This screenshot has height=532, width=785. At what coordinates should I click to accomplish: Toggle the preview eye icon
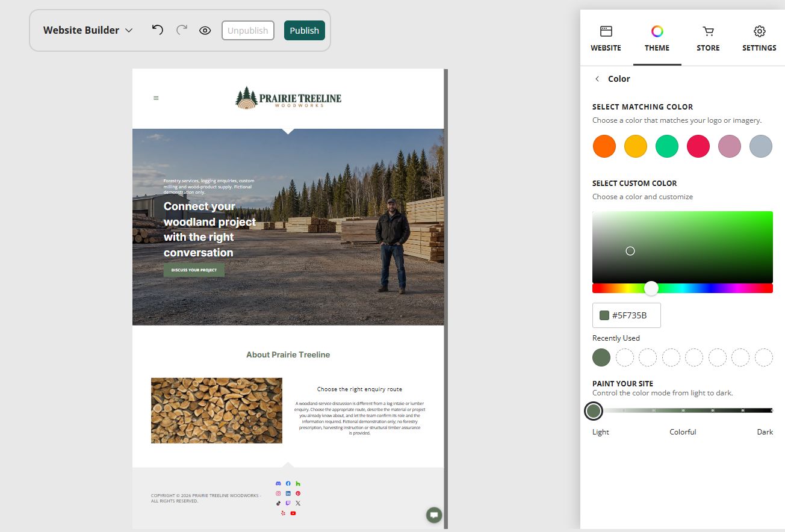coord(205,30)
